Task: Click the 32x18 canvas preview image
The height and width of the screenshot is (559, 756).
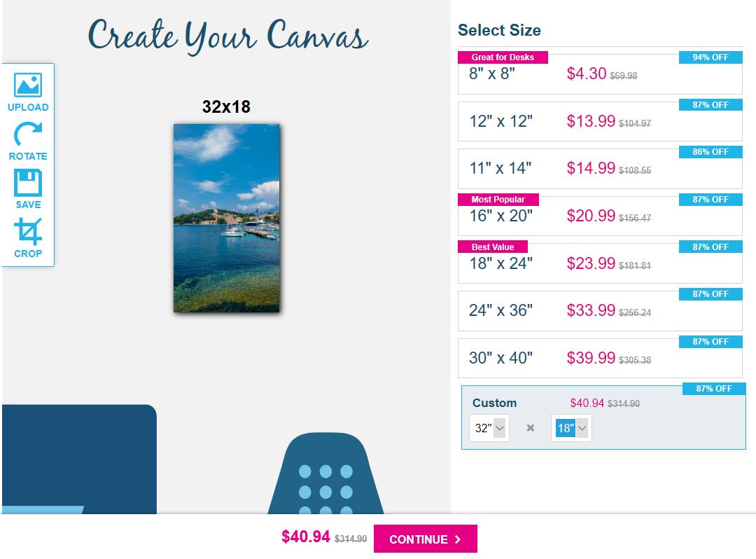Action: coord(226,217)
